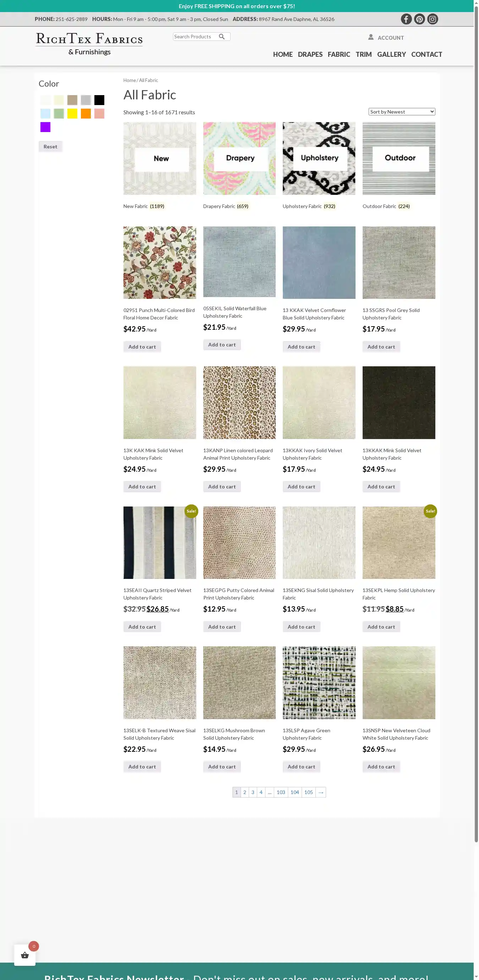This screenshot has width=479, height=980.
Task: Select the GALLERY menu item
Action: 392,54
